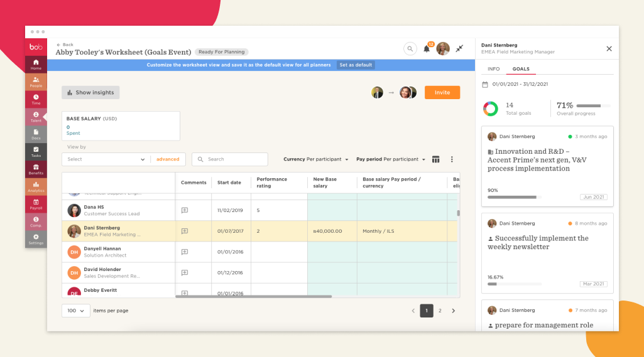This screenshot has width=644, height=357.
Task: Open the Payroll section in sidebar
Action: tap(36, 204)
